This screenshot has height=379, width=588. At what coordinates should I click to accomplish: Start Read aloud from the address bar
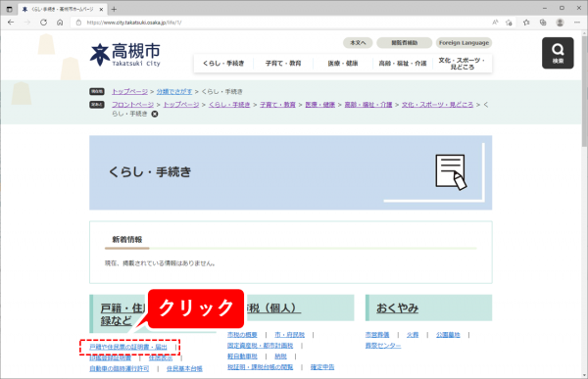click(495, 23)
